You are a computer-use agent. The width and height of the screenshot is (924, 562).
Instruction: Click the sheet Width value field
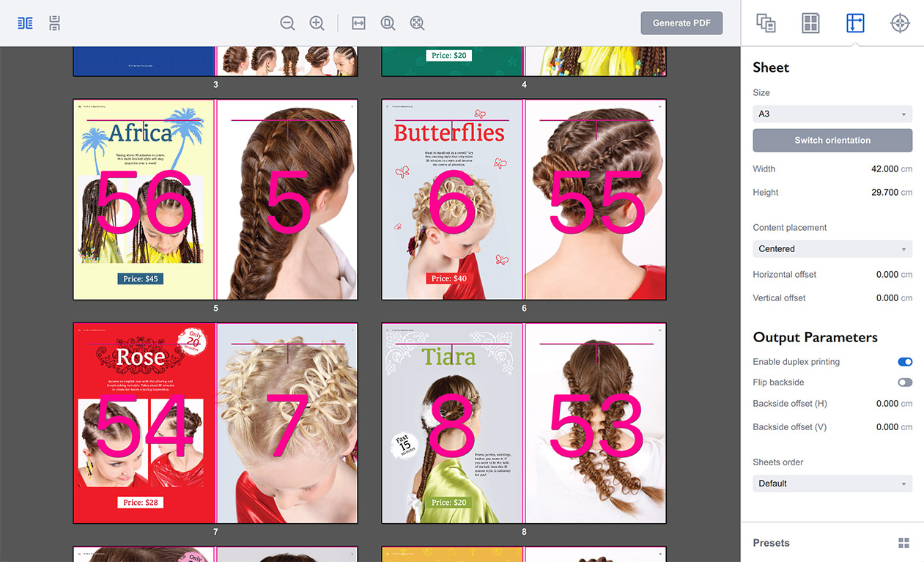coord(887,169)
